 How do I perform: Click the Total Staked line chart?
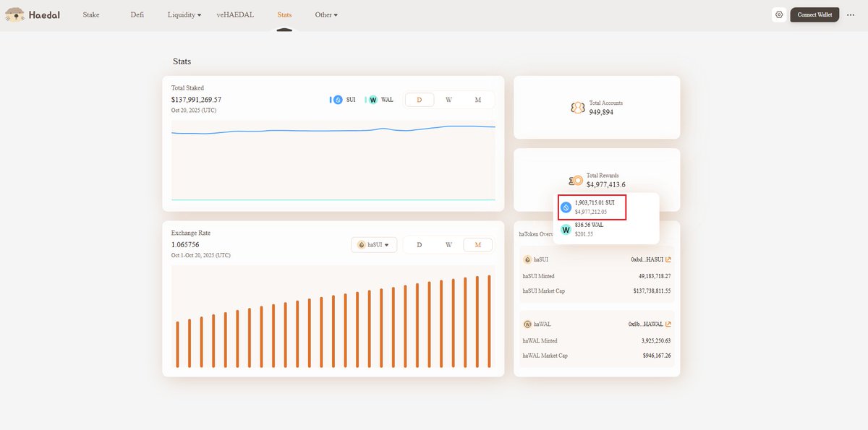pyautogui.click(x=333, y=160)
